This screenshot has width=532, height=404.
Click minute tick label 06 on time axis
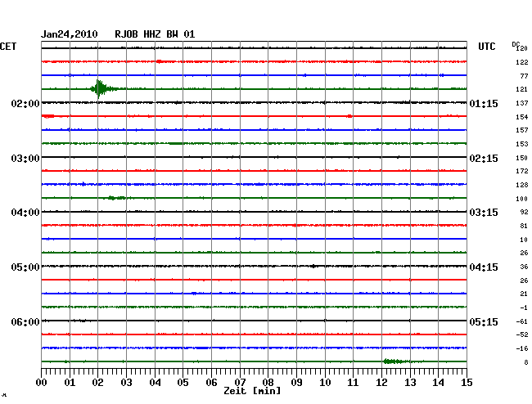pyautogui.click(x=211, y=383)
